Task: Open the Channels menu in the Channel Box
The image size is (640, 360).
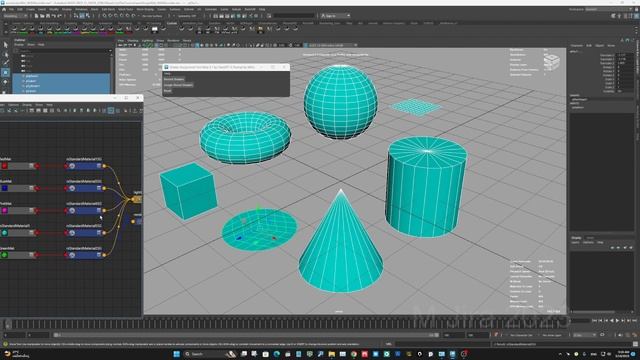Action: tap(577, 46)
